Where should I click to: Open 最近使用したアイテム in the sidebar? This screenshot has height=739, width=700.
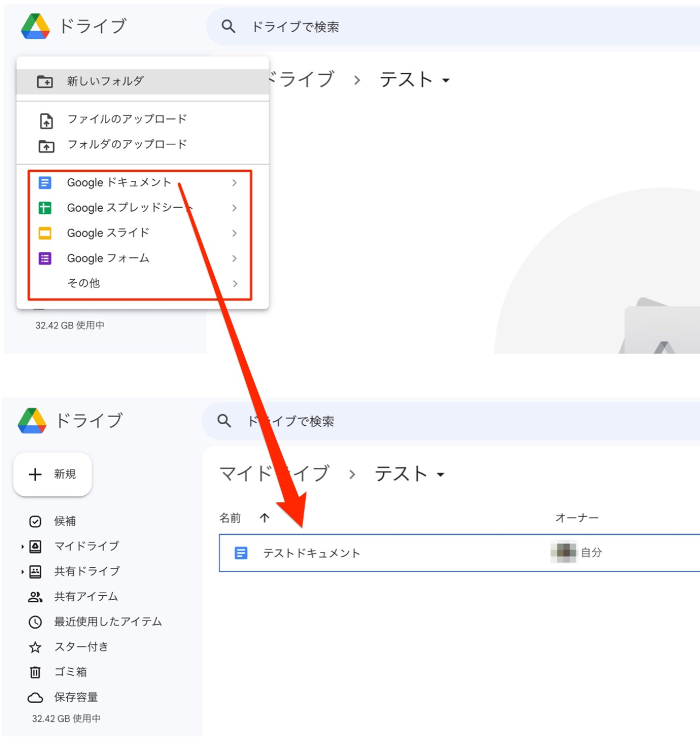coord(108,622)
